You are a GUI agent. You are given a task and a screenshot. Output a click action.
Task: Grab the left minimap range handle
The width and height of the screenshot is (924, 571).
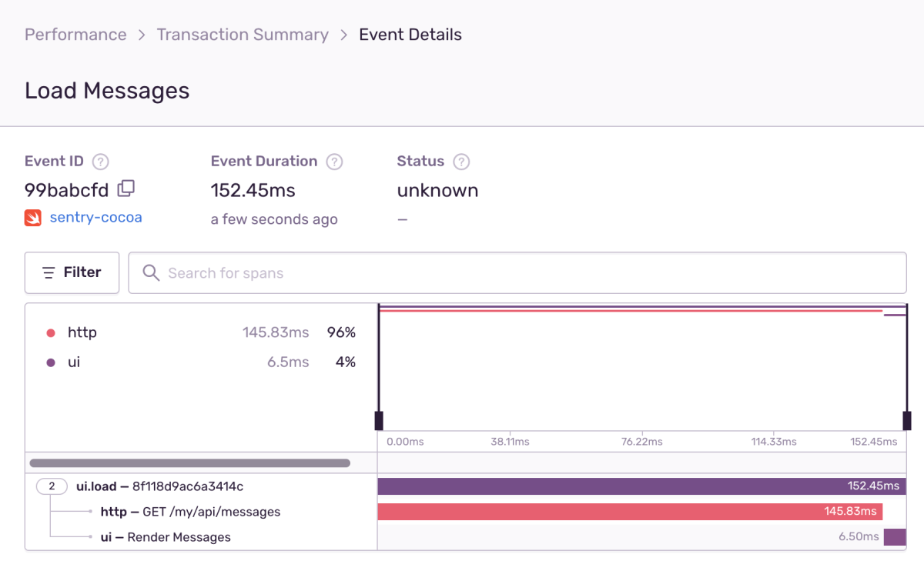coord(378,421)
